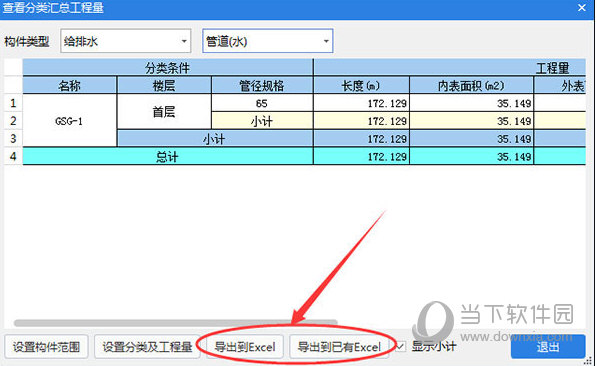The height and width of the screenshot is (366, 597).
Task: Click the 65 pipe diameter cell
Action: (x=262, y=103)
